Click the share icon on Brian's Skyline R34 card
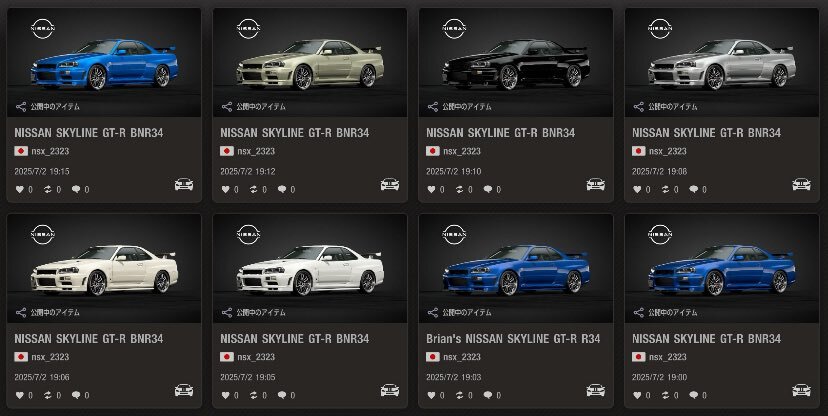Viewport: 828px width, 416px height. coord(432,313)
